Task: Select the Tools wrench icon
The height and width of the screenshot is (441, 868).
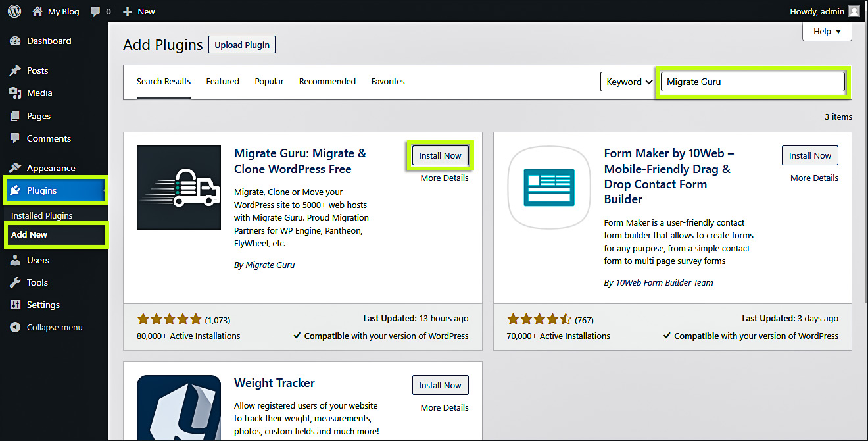Action: click(x=15, y=282)
